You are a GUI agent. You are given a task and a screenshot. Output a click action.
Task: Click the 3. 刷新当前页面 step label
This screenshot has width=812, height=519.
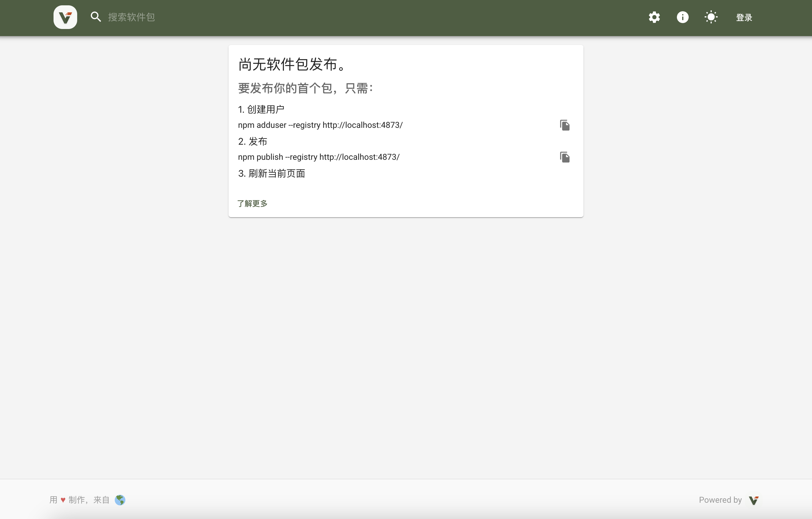point(271,173)
